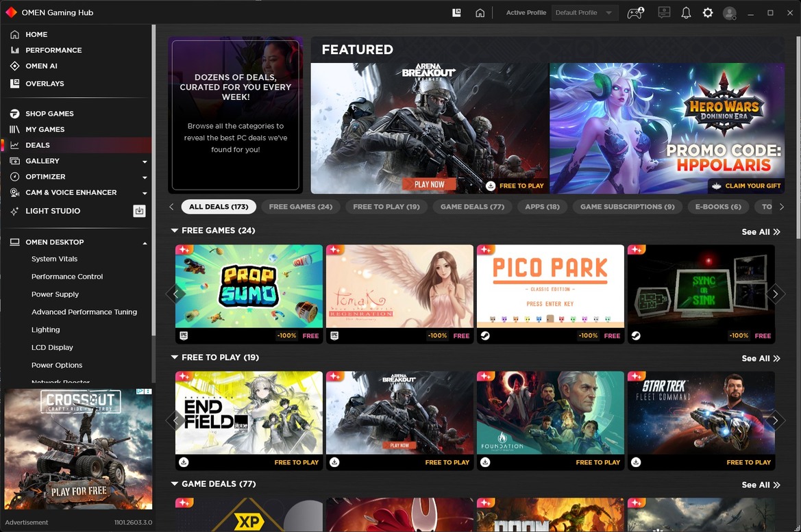Image resolution: width=801 pixels, height=532 pixels.
Task: Select DEALS in the sidebar
Action: [75, 145]
